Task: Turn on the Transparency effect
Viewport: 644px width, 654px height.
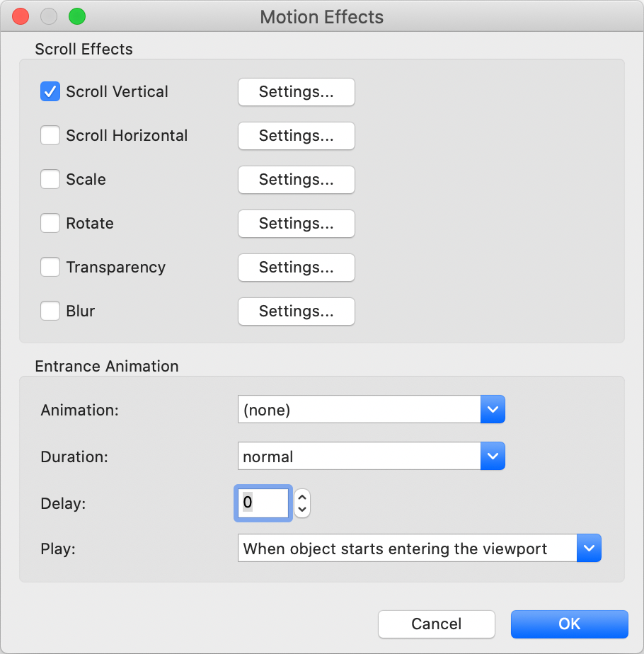Action: 50,268
